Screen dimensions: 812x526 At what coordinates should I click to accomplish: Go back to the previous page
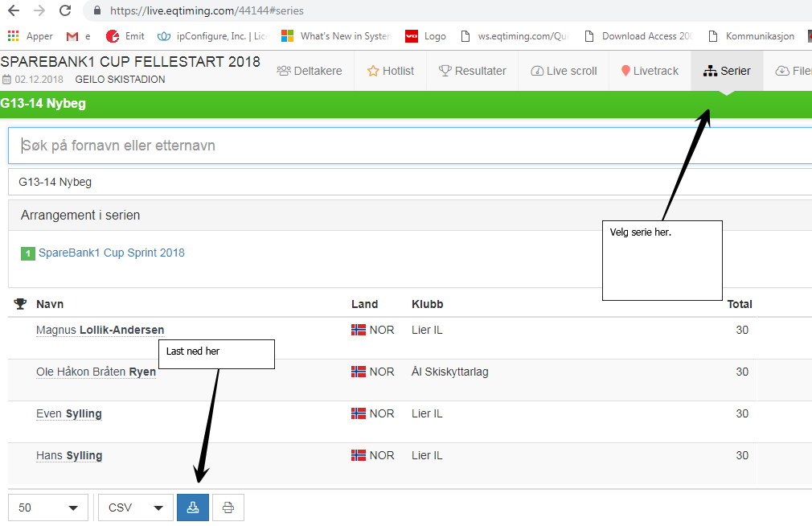[14, 10]
